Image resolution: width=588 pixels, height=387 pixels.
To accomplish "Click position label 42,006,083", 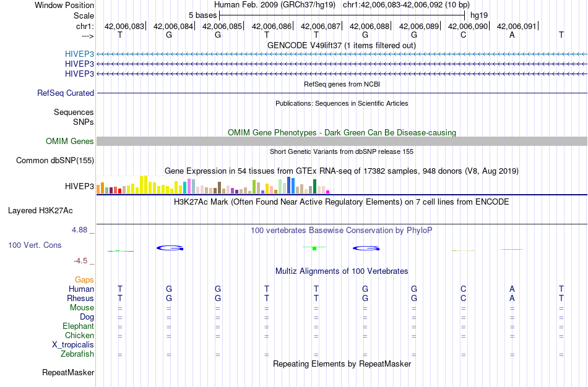I will click(x=124, y=26).
